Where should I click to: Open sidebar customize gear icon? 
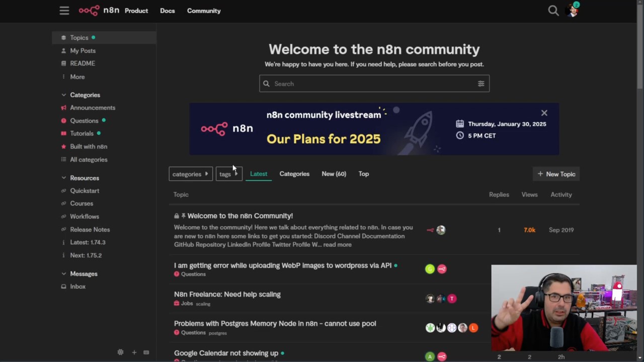point(120,352)
